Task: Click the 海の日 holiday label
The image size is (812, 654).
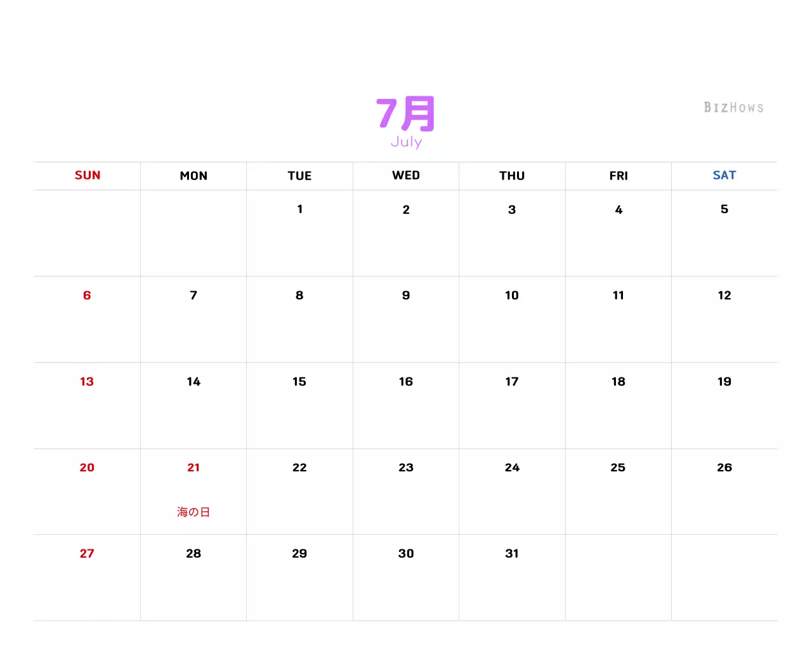Action: point(193,512)
